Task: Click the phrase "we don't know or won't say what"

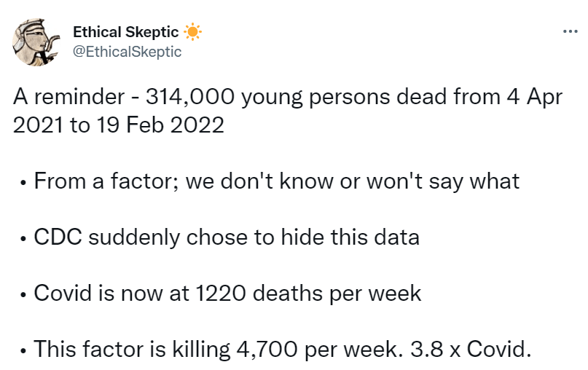Action: (x=353, y=181)
